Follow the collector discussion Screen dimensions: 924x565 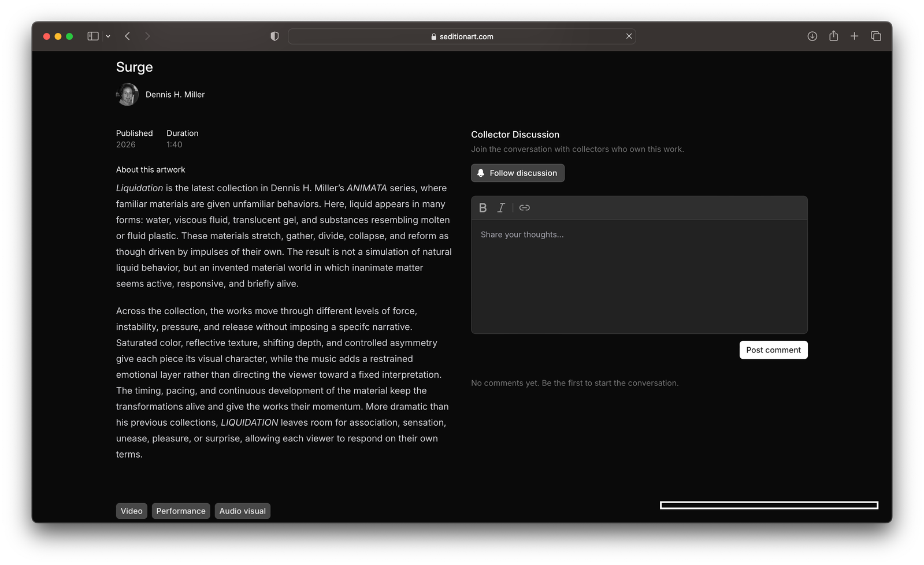(x=518, y=173)
